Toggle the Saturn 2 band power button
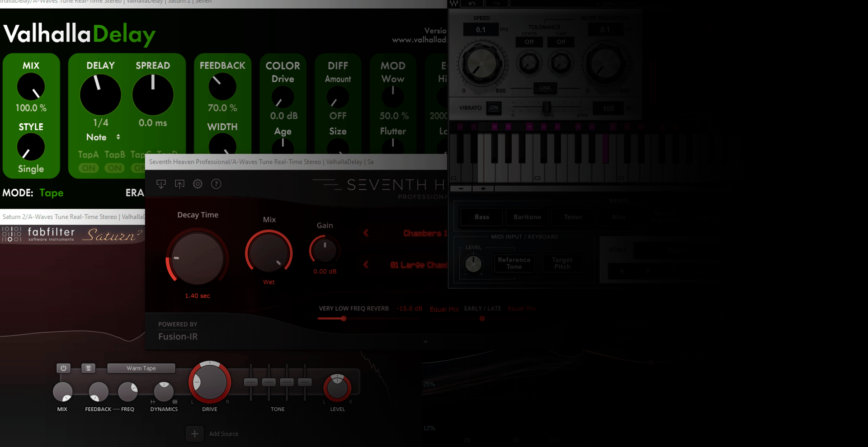 pos(63,368)
